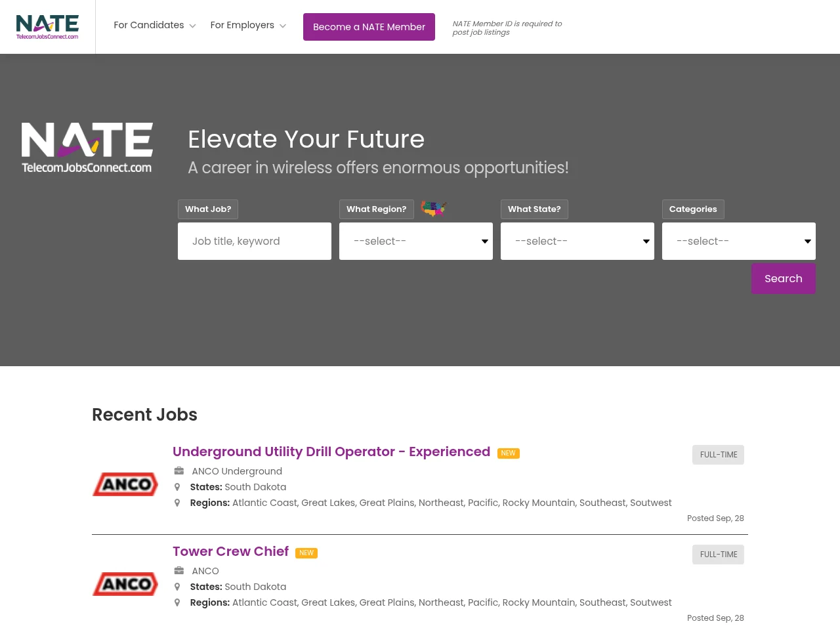Click the What State? label
The height and width of the screenshot is (630, 840).
(x=534, y=209)
